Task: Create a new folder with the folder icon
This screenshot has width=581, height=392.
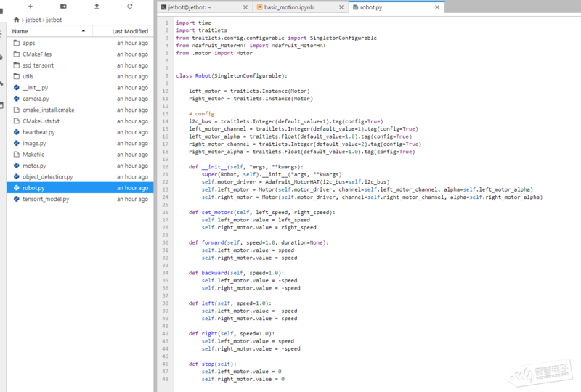Action: [63, 7]
